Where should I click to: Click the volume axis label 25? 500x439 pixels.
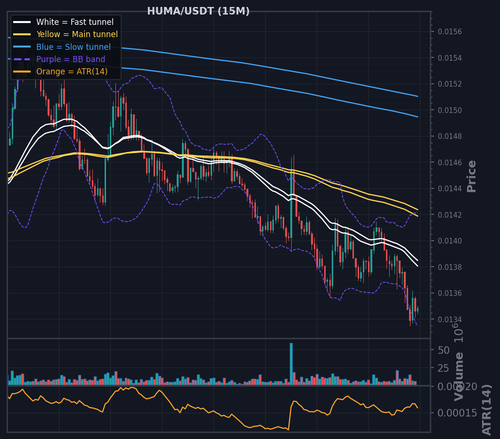[444, 369]
